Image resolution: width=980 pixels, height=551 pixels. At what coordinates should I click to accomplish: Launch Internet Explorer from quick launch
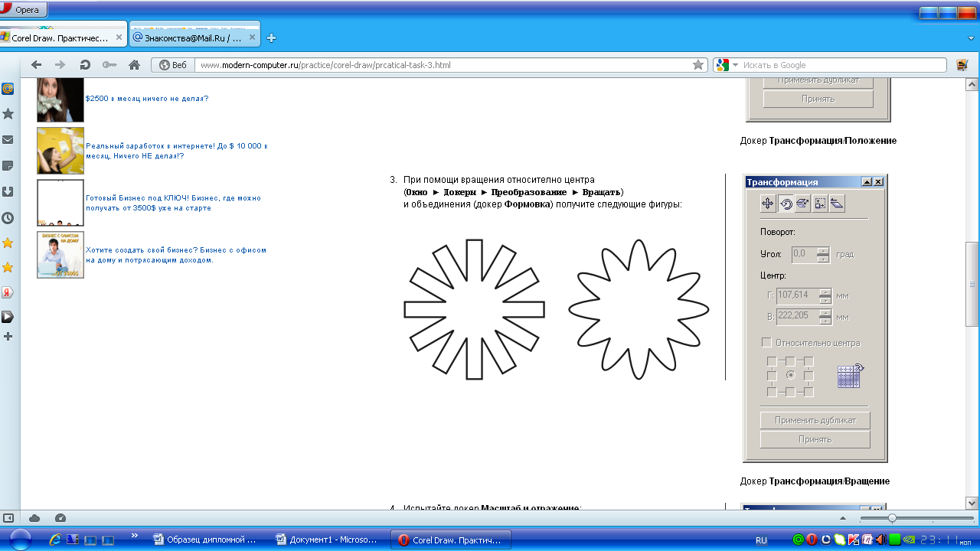point(56,540)
